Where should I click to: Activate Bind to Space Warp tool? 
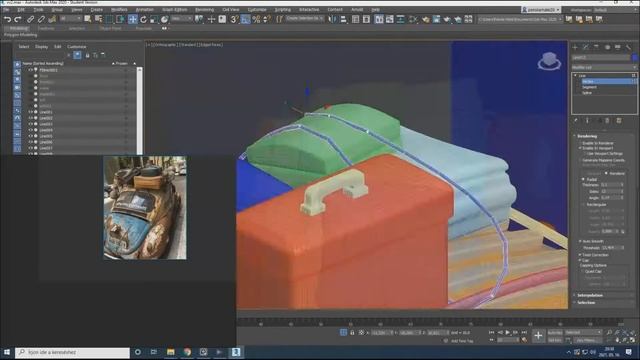coord(52,19)
